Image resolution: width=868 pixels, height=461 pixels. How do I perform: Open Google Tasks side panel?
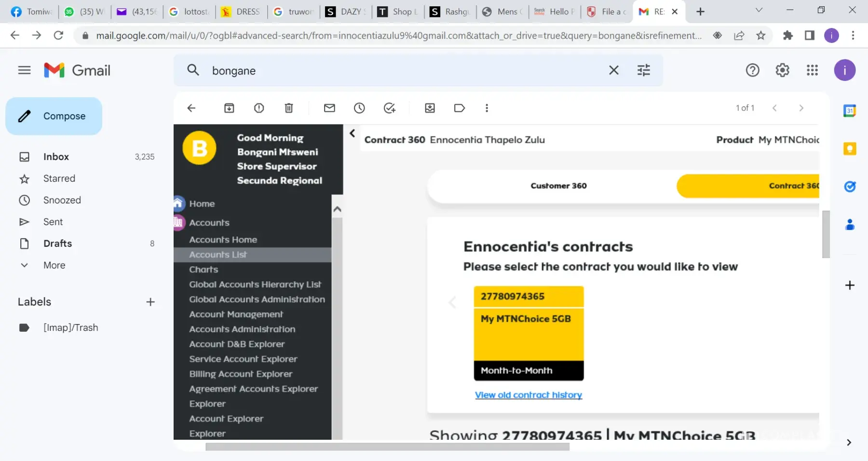click(850, 187)
